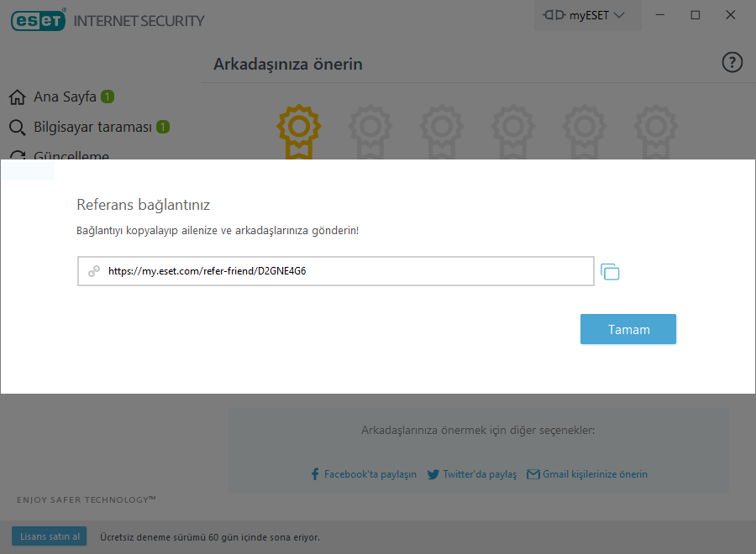This screenshot has width=756, height=554.
Task: Click the fifth award ribbon badge
Action: [585, 132]
